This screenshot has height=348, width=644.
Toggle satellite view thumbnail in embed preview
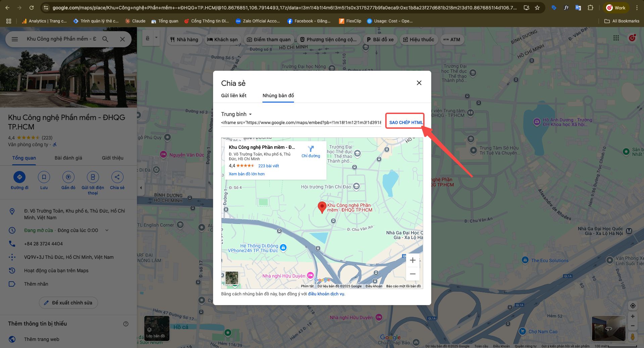point(232,278)
